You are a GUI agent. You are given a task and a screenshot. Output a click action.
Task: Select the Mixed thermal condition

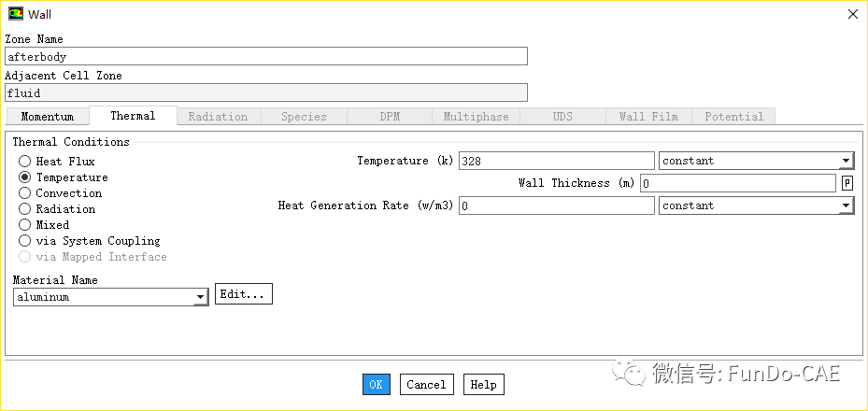(x=25, y=225)
